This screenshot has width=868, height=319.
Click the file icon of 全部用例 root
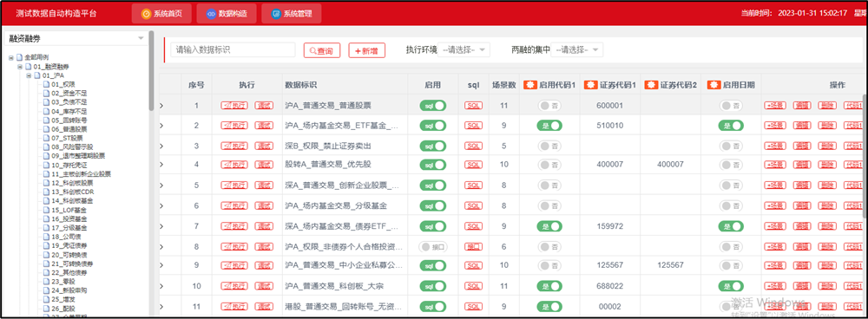point(19,57)
